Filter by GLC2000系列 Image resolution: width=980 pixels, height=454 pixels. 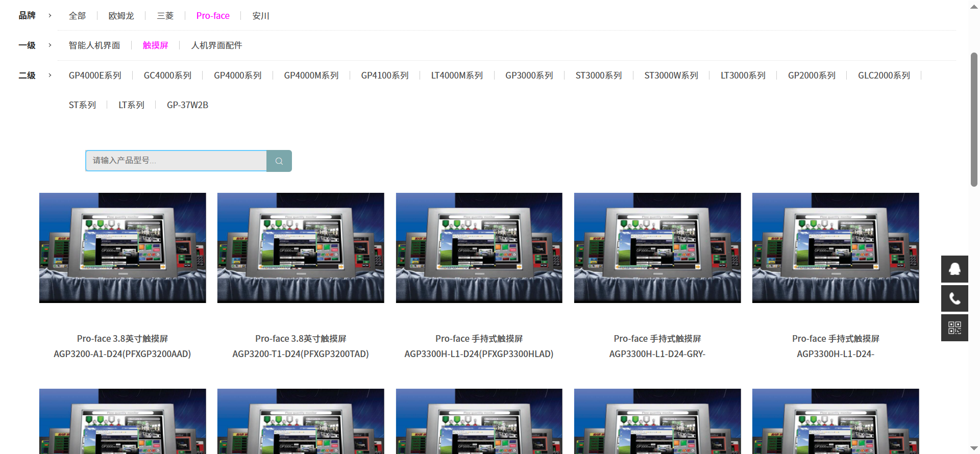click(x=884, y=75)
